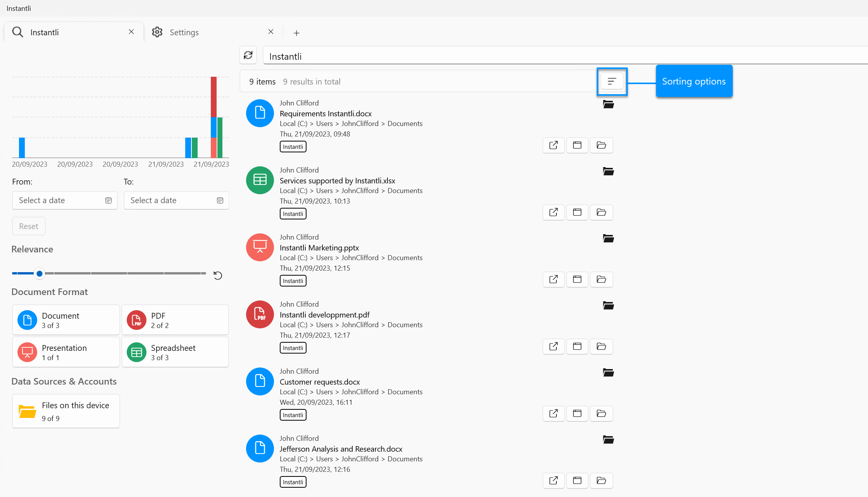The height and width of the screenshot is (497, 868).
Task: Click the Relevance slider track
Action: (x=109, y=273)
